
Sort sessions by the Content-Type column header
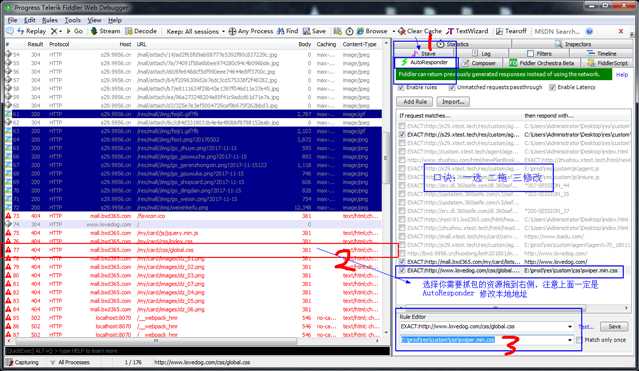(359, 44)
